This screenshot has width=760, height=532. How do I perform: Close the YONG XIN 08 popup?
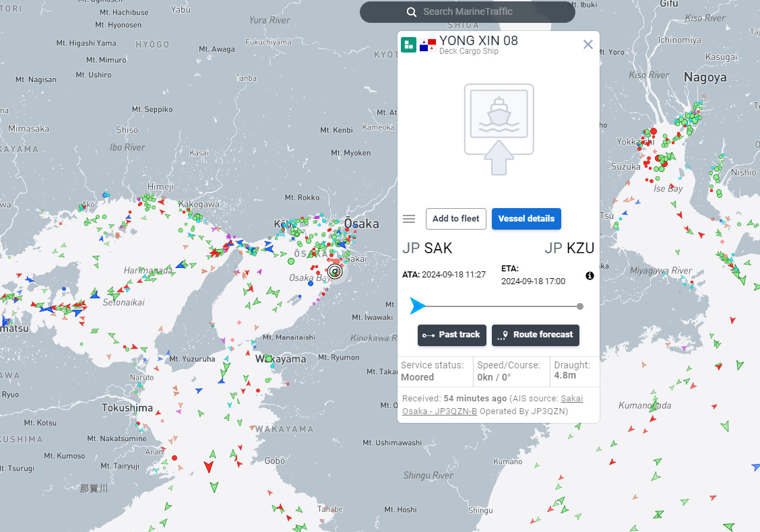pyautogui.click(x=588, y=44)
